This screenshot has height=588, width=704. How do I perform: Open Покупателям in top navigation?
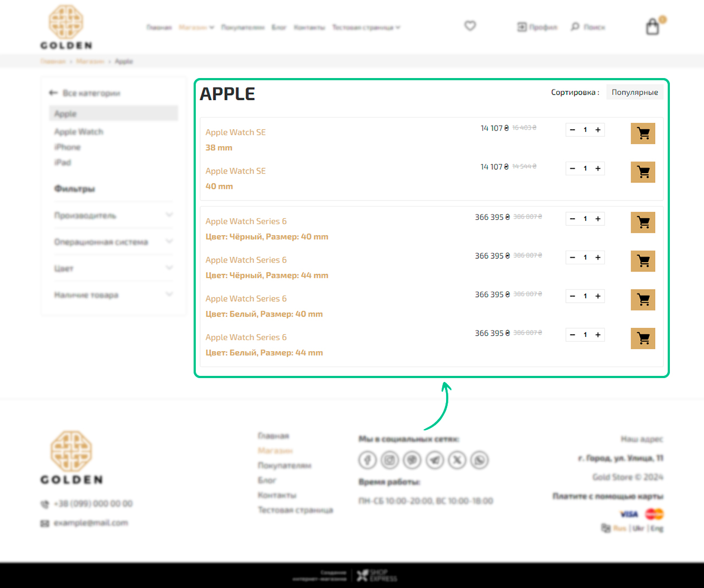pos(243,27)
